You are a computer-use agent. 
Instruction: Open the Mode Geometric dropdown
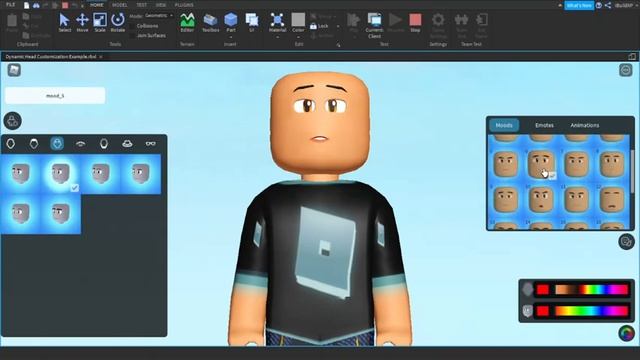[x=158, y=16]
